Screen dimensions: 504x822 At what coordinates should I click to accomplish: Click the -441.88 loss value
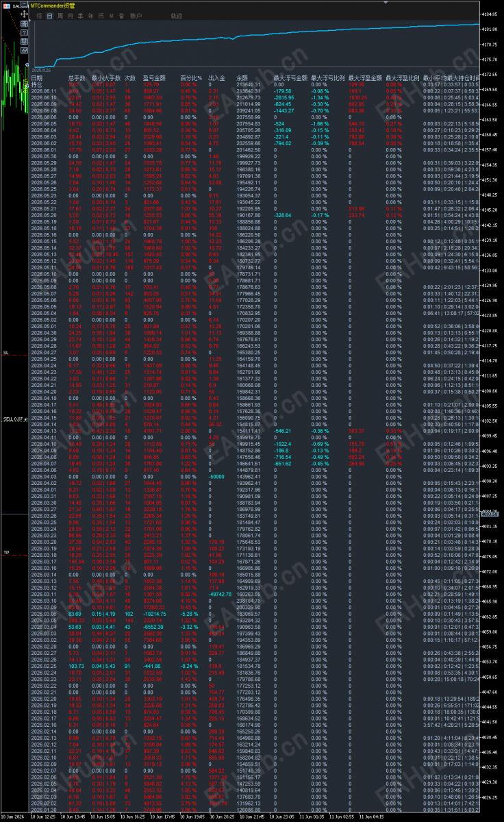point(153,665)
